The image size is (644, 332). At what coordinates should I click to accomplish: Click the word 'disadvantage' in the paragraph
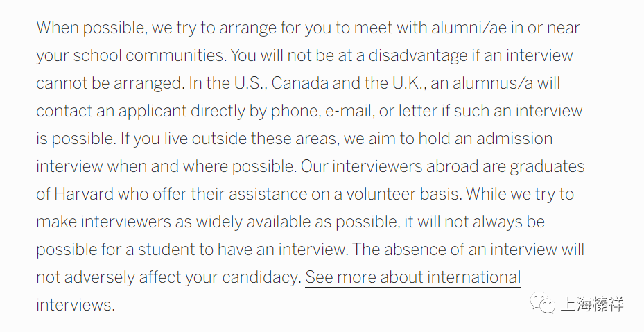418,55
